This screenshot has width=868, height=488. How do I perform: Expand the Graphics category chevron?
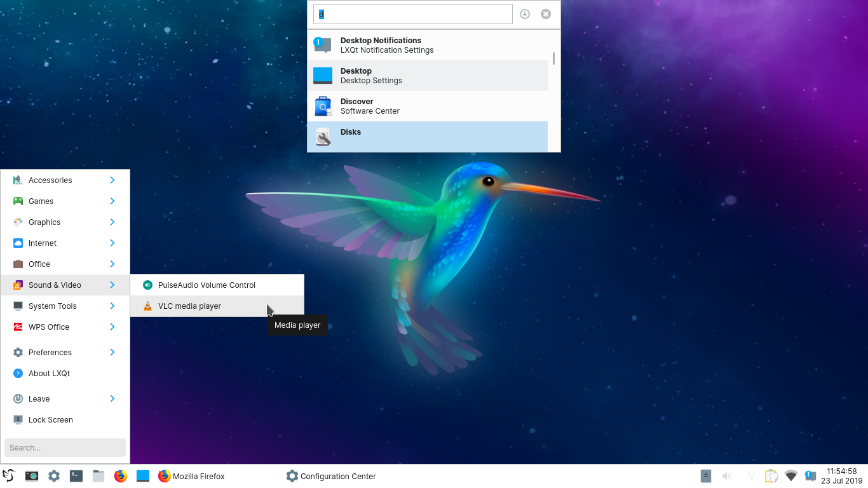pos(112,222)
